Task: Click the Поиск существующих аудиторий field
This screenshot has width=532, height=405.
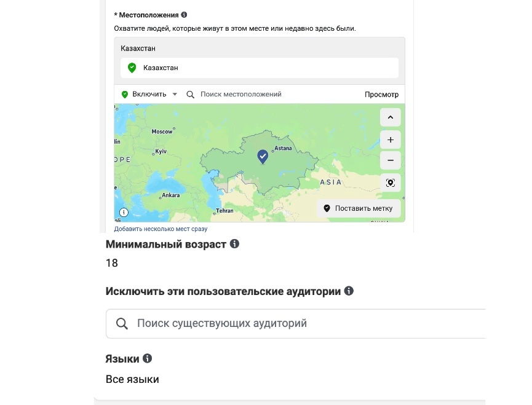Action: tap(295, 323)
